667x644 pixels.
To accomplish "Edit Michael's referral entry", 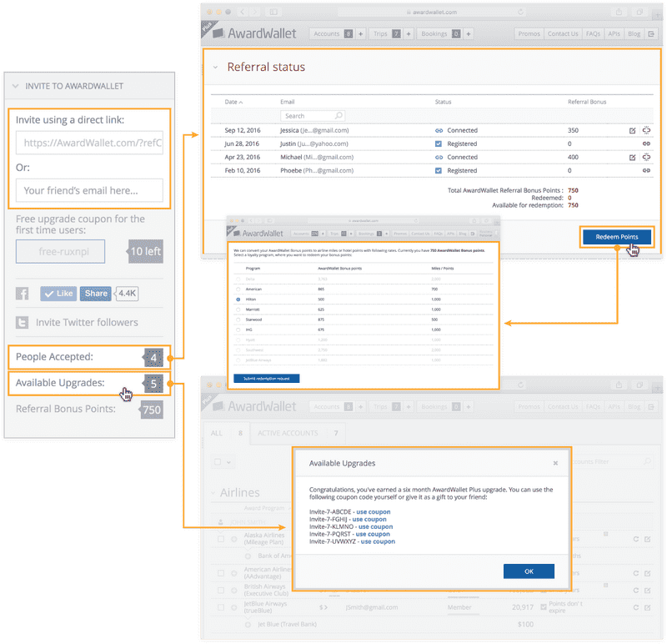I will click(x=632, y=158).
